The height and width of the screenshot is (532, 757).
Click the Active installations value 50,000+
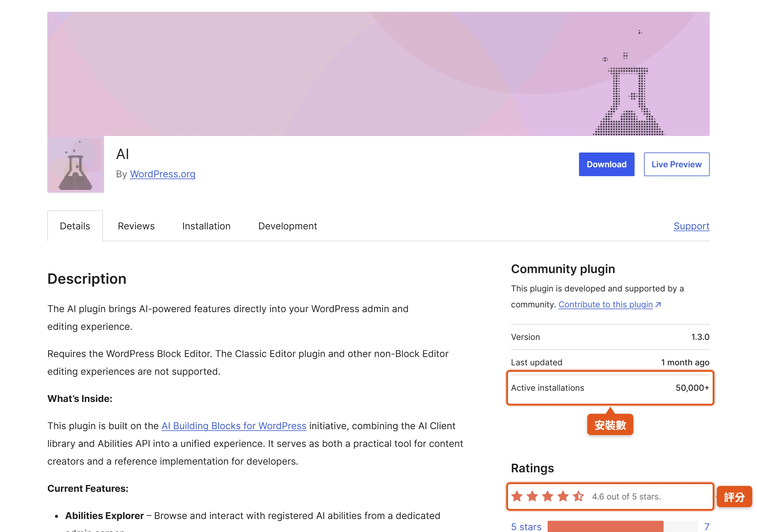tap(692, 388)
